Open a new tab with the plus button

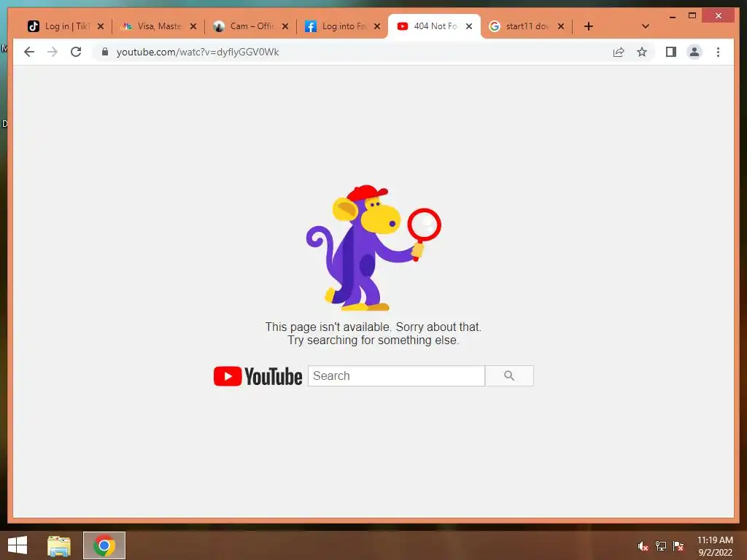coord(589,26)
